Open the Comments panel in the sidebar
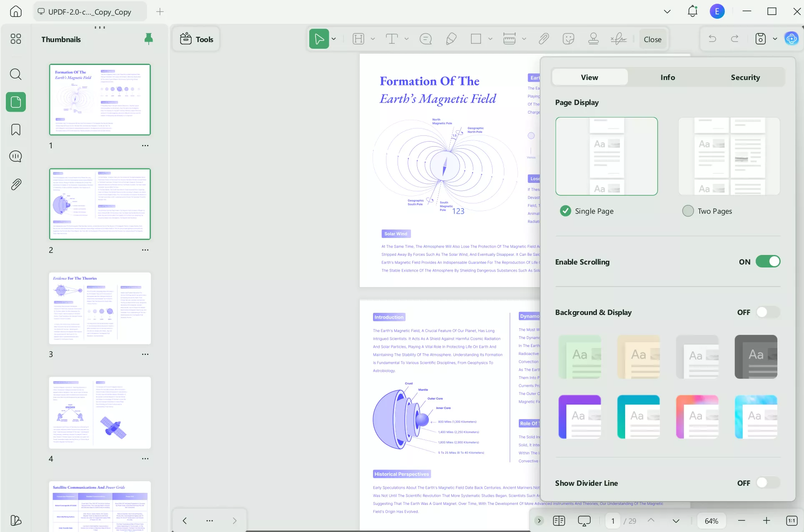The width and height of the screenshot is (804, 532). (x=16, y=156)
